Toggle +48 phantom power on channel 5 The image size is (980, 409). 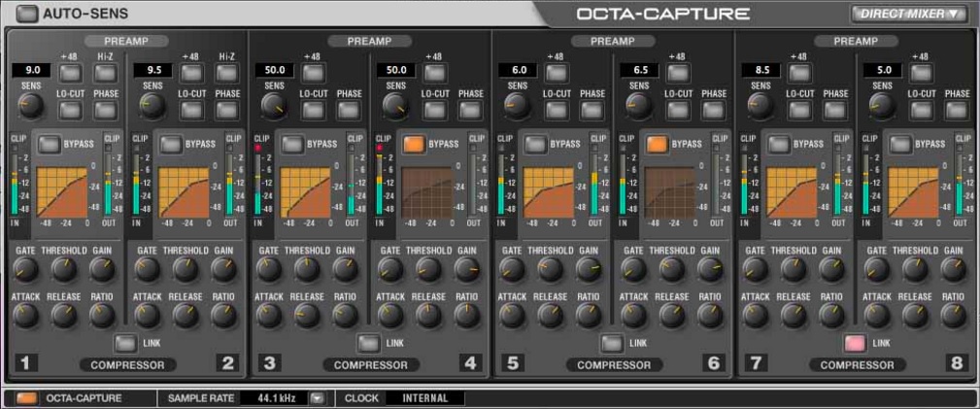[x=558, y=73]
